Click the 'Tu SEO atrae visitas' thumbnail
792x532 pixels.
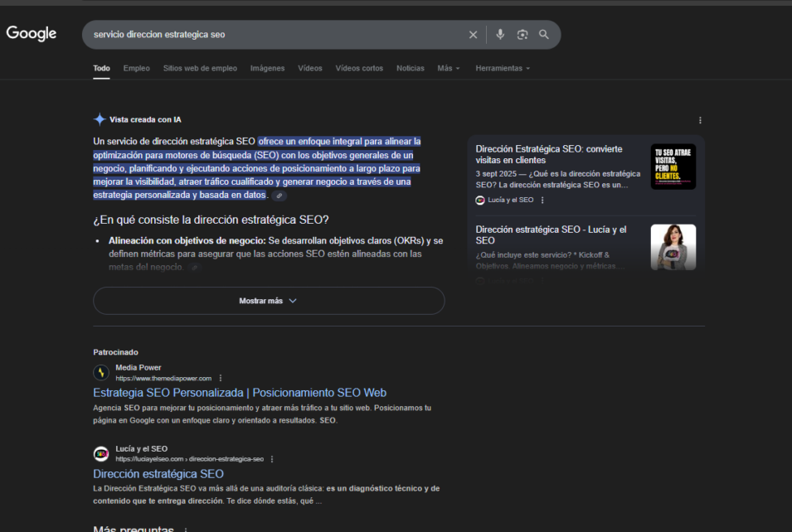pos(673,167)
